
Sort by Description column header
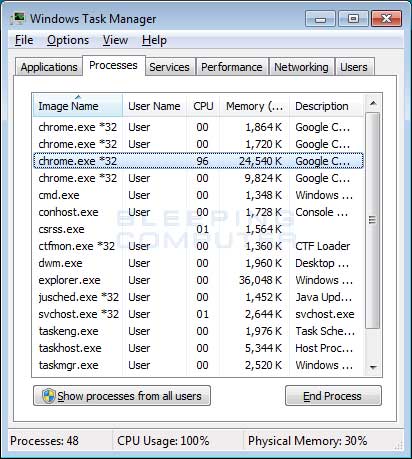pos(326,106)
